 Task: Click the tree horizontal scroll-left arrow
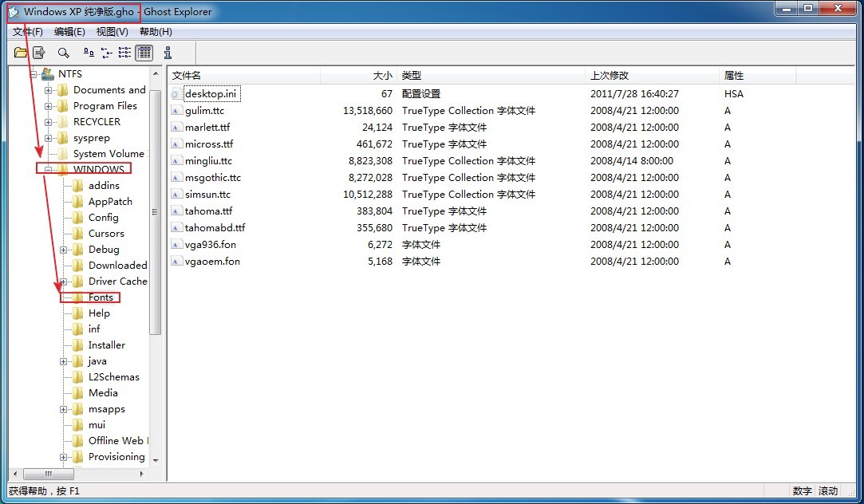click(15, 474)
